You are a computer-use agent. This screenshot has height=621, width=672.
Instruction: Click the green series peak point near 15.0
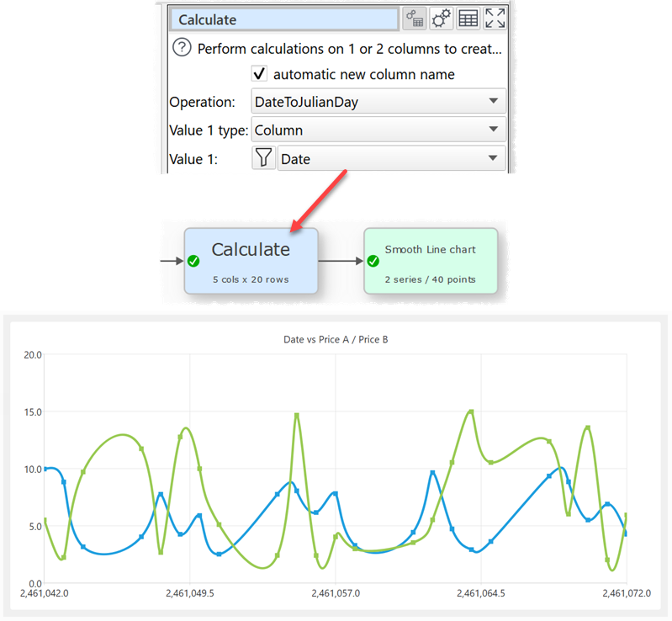[471, 411]
